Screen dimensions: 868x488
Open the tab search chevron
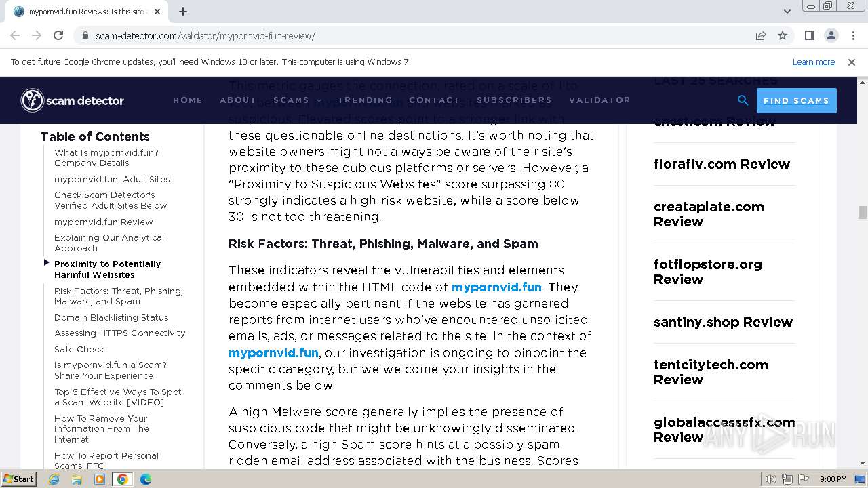787,12
